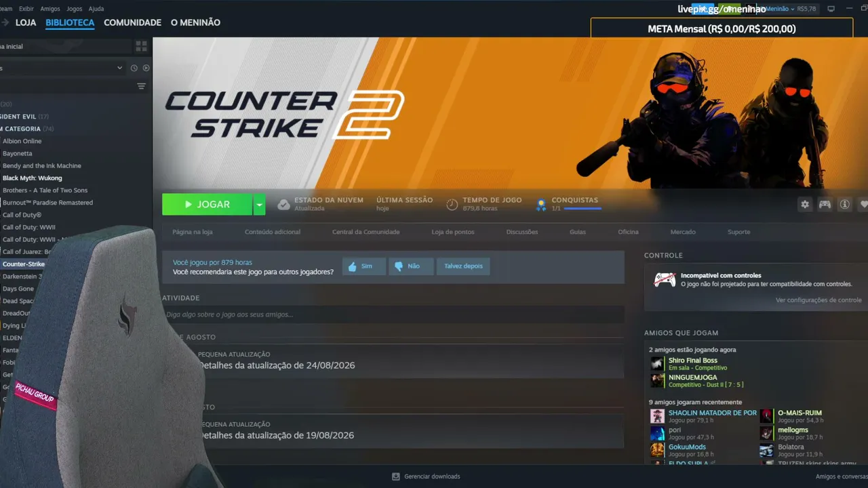The height and width of the screenshot is (488, 868).
Task: Open Discussões link
Action: tap(522, 232)
